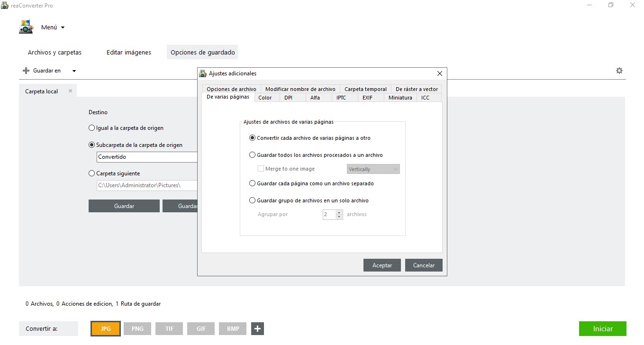The image size is (644, 345).
Task: Enable Guardar todos los archivos procesados option
Action: pos(252,155)
